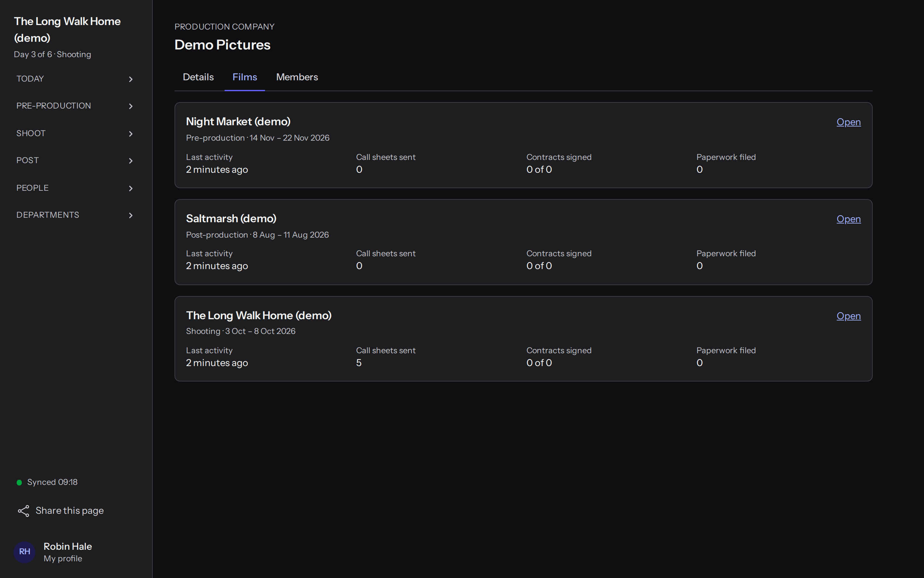The width and height of the screenshot is (924, 578).
Task: Switch to the Details tab
Action: 198,77
